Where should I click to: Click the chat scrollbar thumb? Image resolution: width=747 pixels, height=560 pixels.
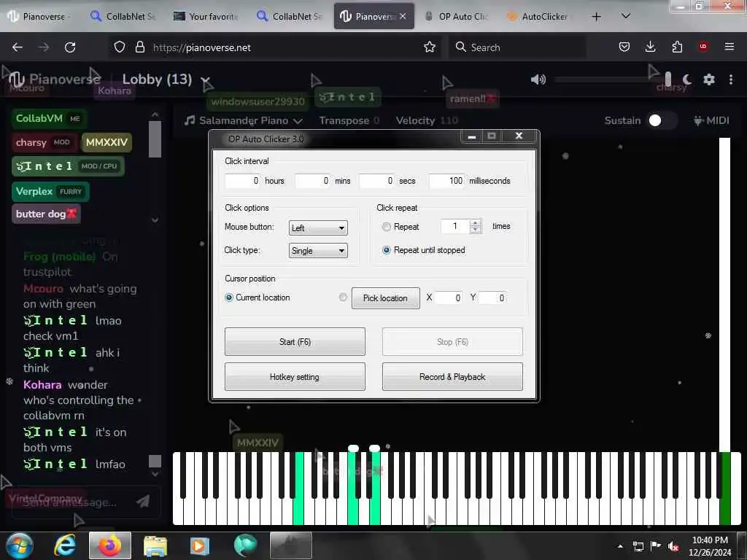155,461
